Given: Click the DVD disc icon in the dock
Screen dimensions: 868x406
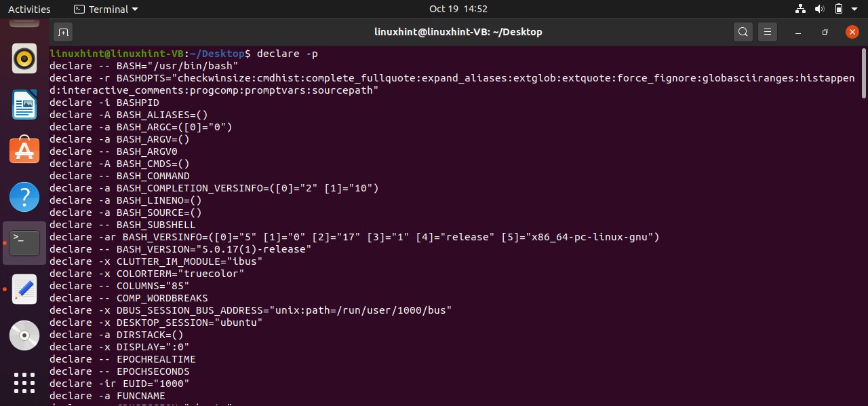Looking at the screenshot, I should [x=24, y=335].
